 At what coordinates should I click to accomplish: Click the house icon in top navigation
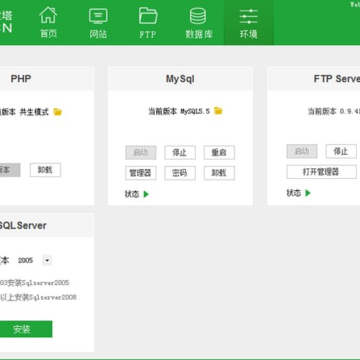48,15
